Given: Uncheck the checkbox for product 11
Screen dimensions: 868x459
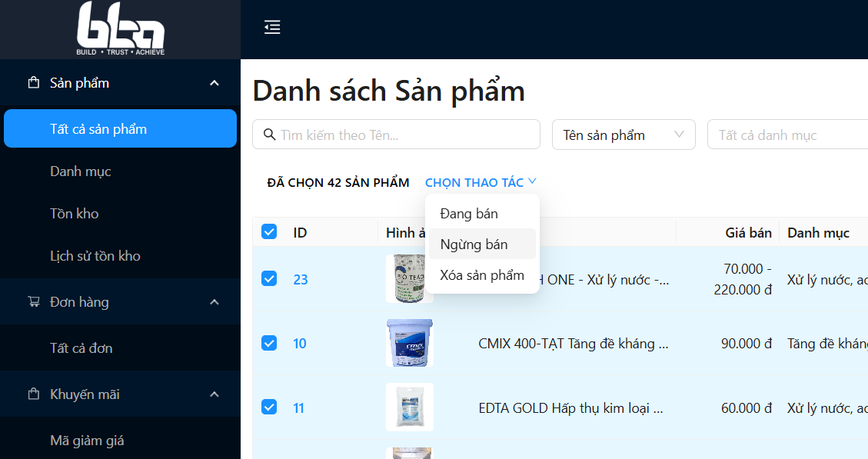Looking at the screenshot, I should click(269, 407).
